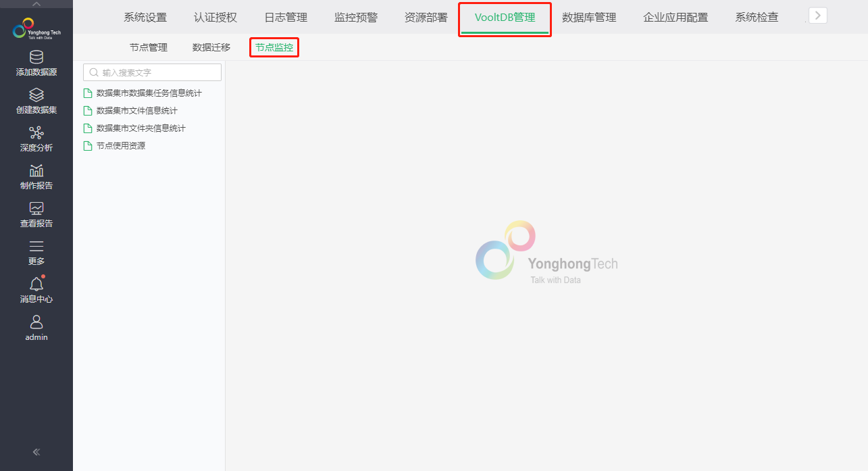868x471 pixels.
Task: Select the 节点监控 sub-tab
Action: click(274, 47)
